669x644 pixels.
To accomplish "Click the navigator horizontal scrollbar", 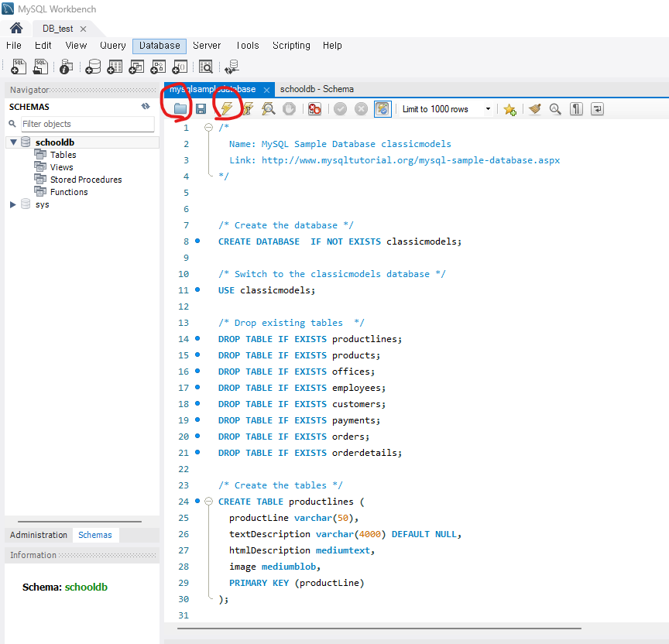I will tap(79, 521).
